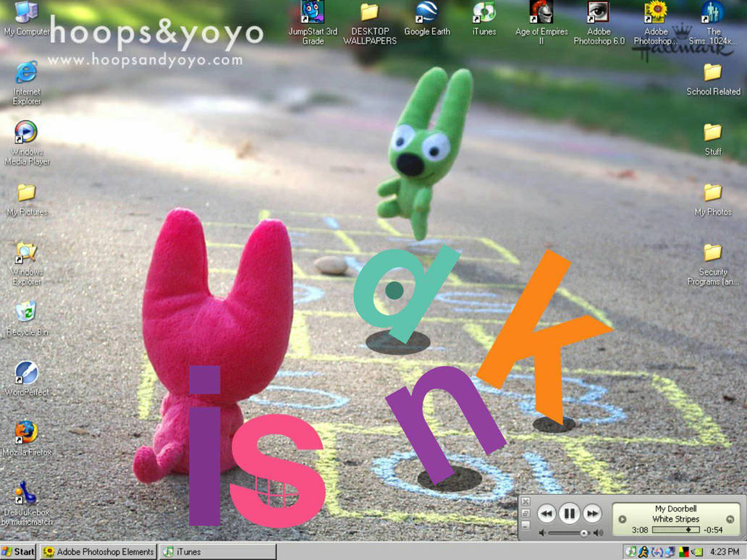The width and height of the screenshot is (747, 560).
Task: Click the Adobe Photoshop 6.0 desktop icon
Action: (x=599, y=23)
